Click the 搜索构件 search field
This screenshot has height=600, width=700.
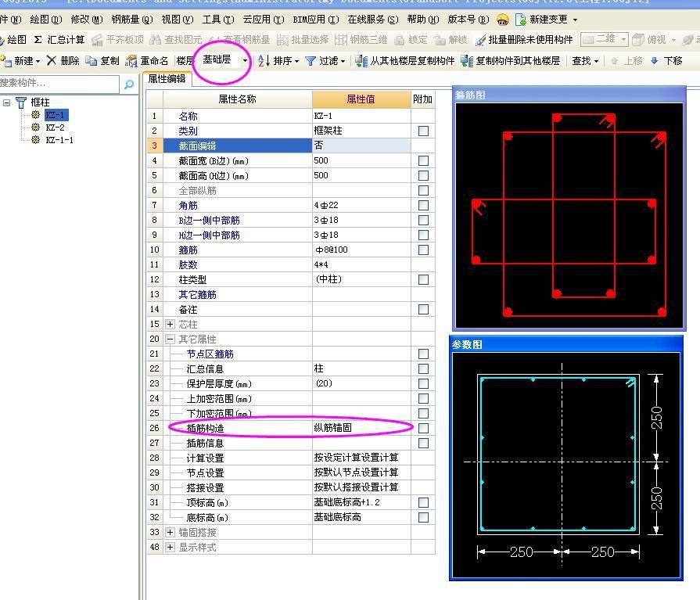click(x=59, y=84)
